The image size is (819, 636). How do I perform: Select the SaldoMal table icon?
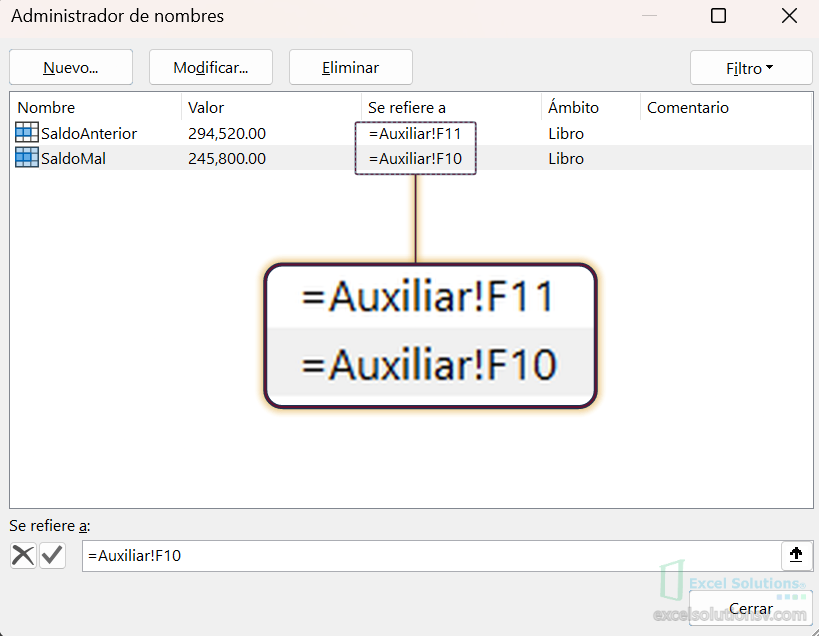(x=27, y=157)
